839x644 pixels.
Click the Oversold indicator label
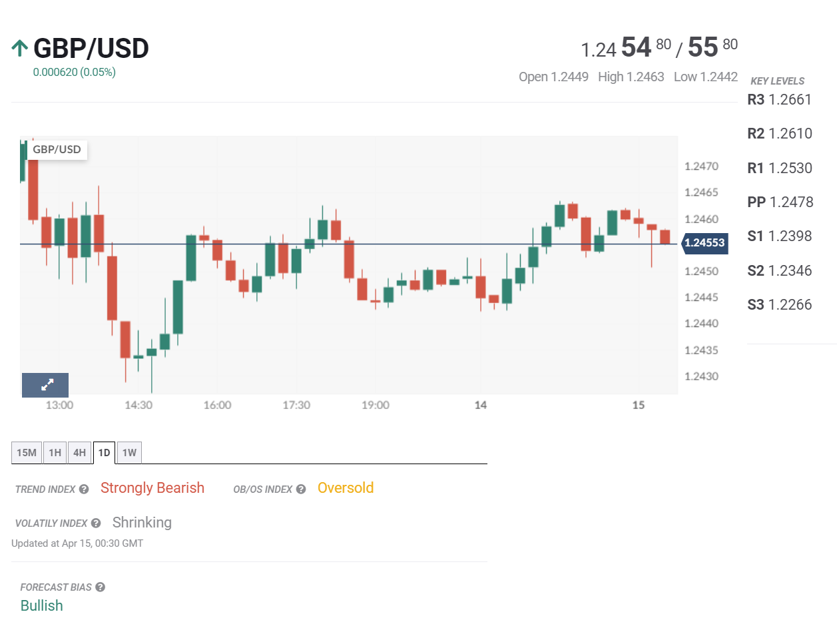pos(345,488)
